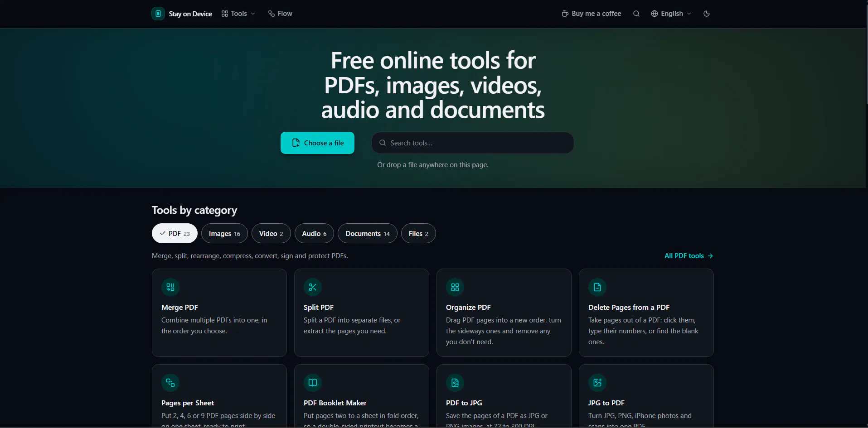Click the Delete Pages from a PDF icon
The width and height of the screenshot is (868, 428).
tap(597, 287)
